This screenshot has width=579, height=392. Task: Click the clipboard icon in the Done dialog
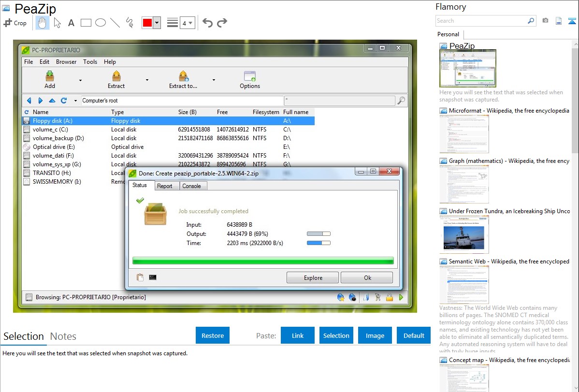tap(140, 277)
